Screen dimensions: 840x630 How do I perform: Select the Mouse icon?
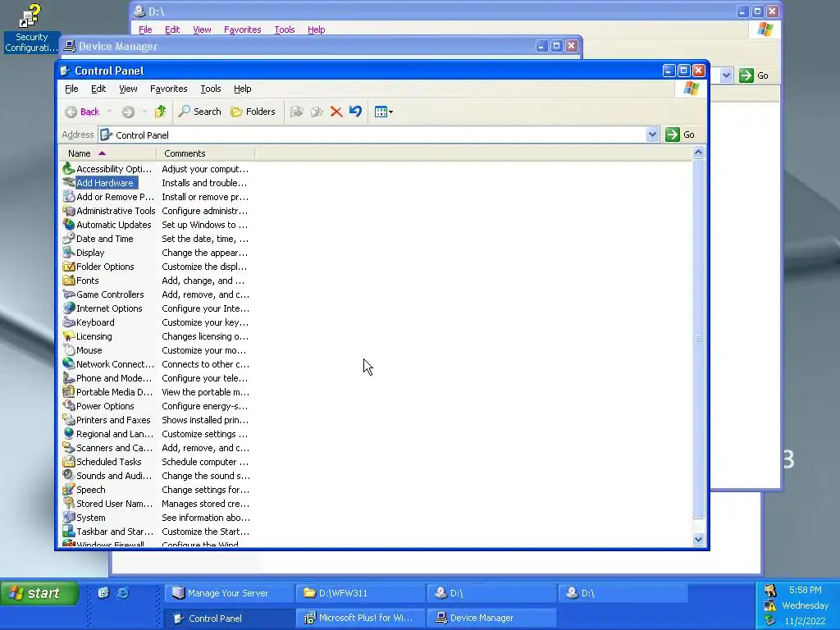coord(69,349)
